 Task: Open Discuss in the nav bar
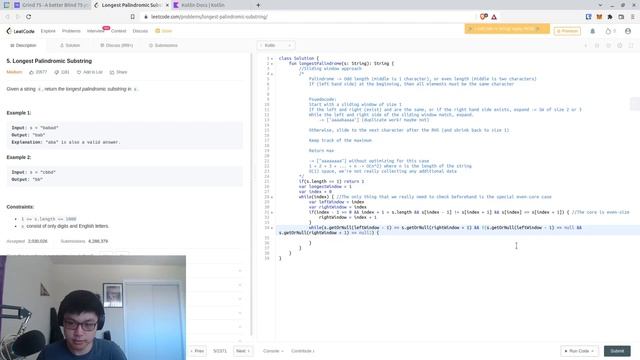(140, 31)
